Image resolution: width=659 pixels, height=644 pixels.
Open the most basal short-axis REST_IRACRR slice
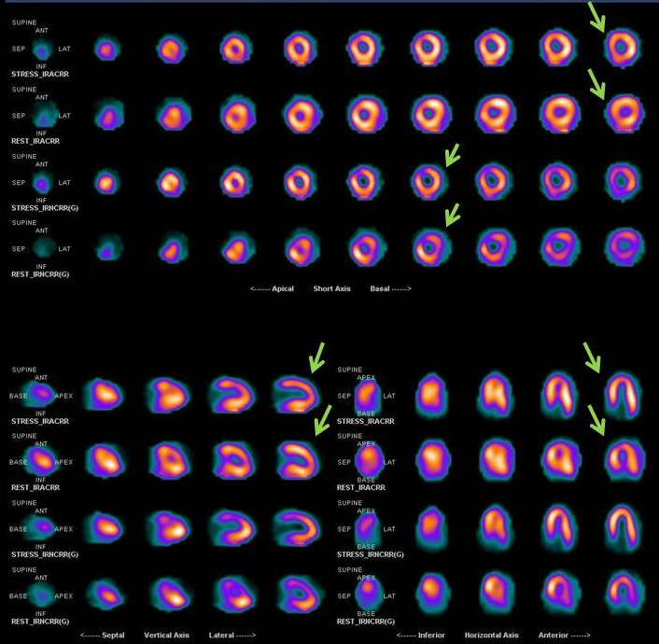pyautogui.click(x=624, y=114)
